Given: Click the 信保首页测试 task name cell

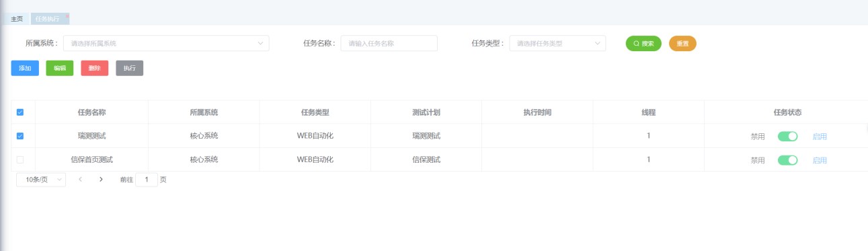Looking at the screenshot, I should click(x=92, y=159).
